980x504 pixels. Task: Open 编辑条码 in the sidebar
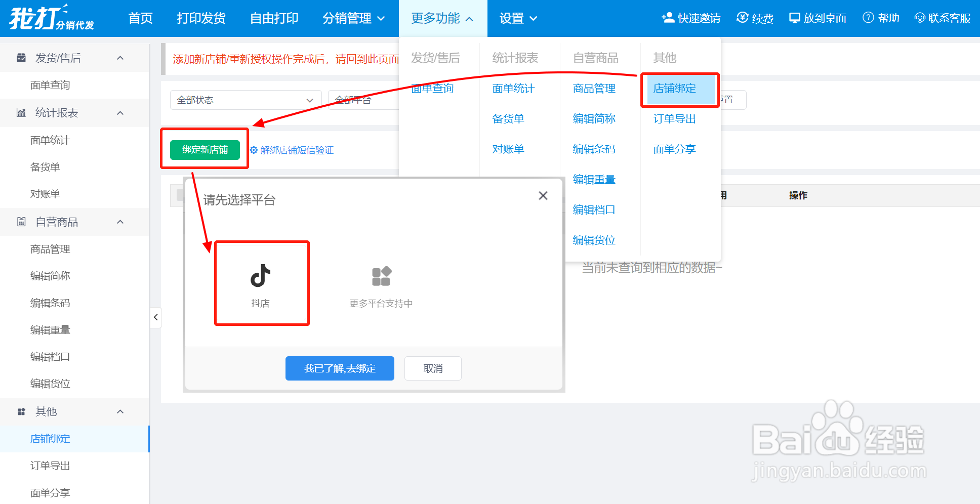coord(50,303)
